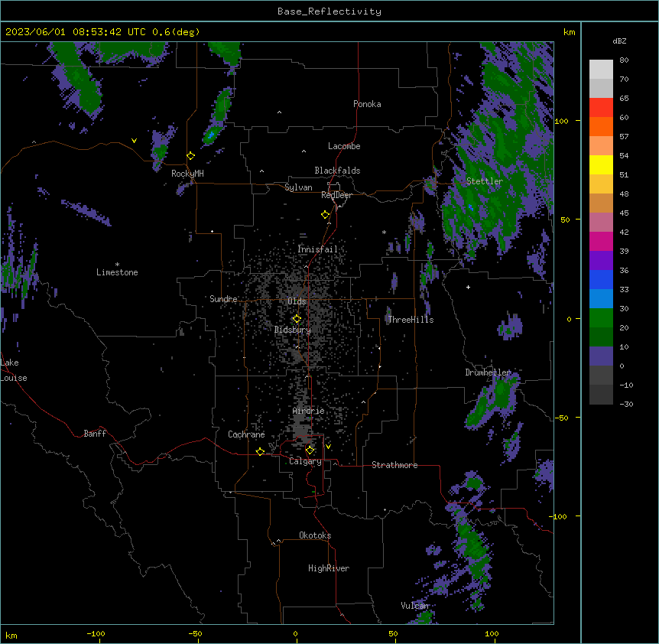Click the yellow diamond marker above Didsbury
This screenshot has width=659, height=644.
297,319
